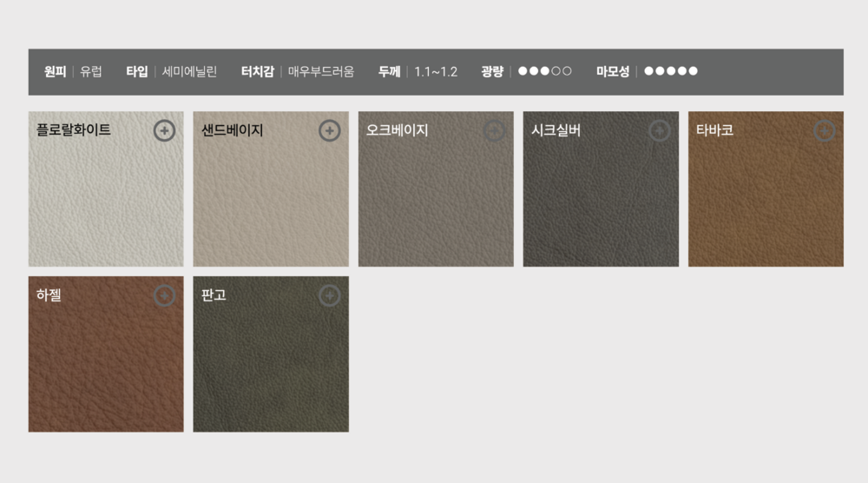Click the plus icon on 타바코
Viewport: 868px width, 483px height.
point(824,130)
